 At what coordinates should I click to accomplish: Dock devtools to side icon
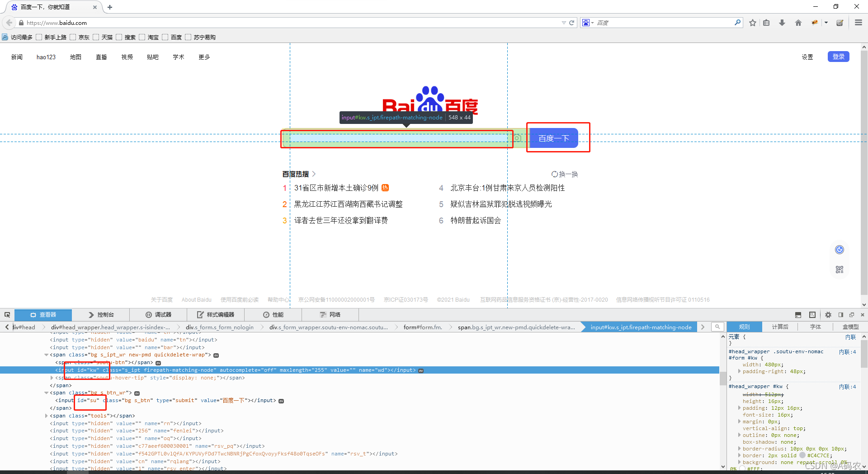[841, 315]
